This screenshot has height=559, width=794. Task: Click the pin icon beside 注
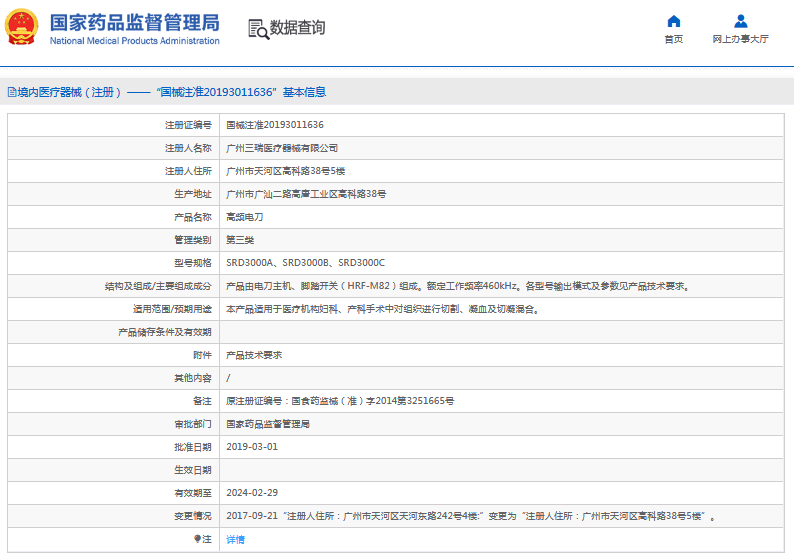pyautogui.click(x=197, y=539)
